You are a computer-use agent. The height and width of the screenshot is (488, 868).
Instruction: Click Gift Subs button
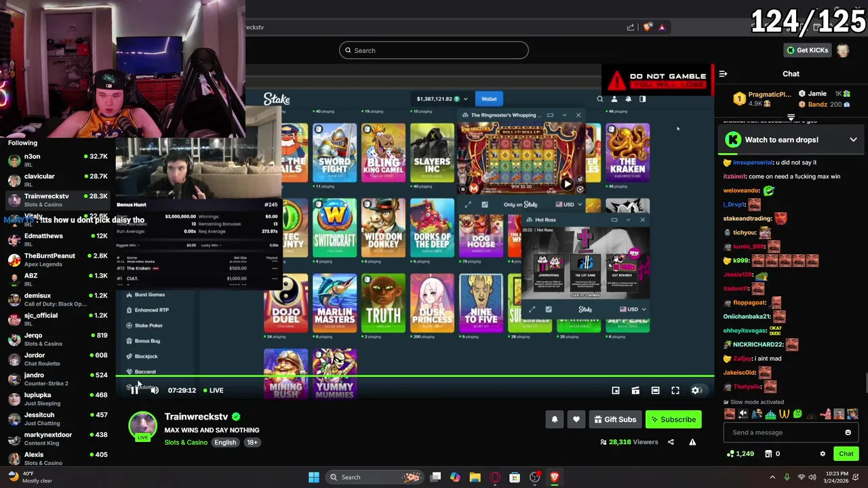614,420
